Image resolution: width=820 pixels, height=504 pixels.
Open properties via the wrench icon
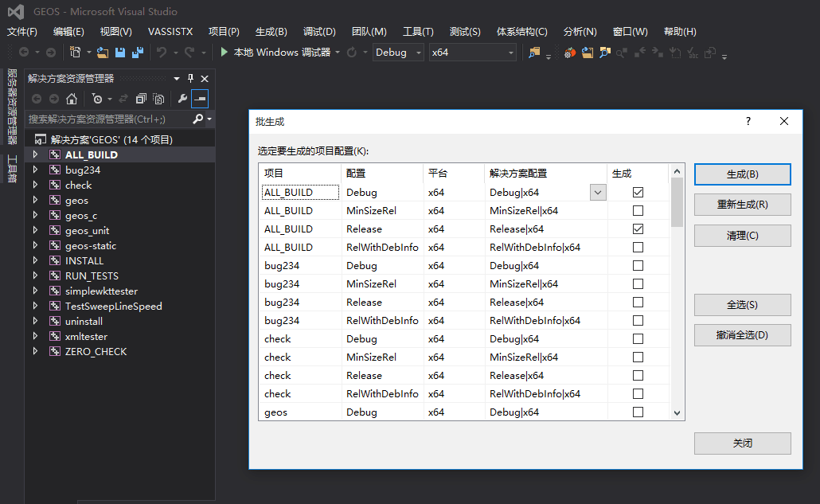click(182, 99)
